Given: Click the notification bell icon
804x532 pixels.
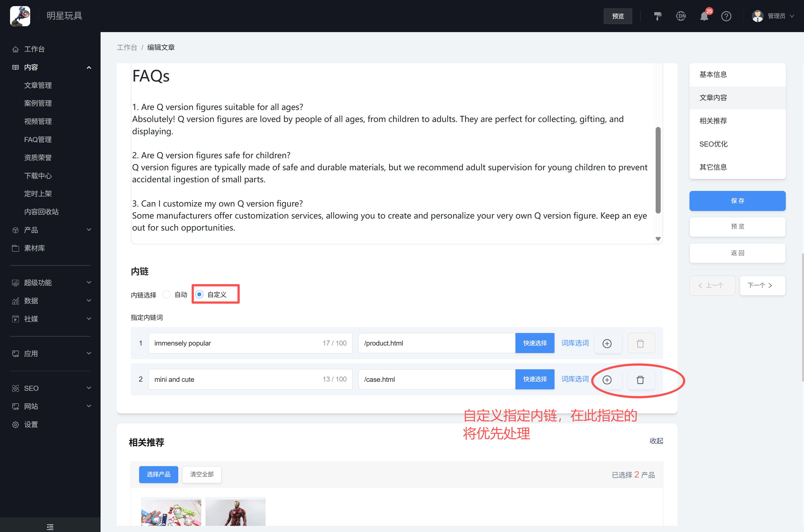Looking at the screenshot, I should click(x=704, y=16).
